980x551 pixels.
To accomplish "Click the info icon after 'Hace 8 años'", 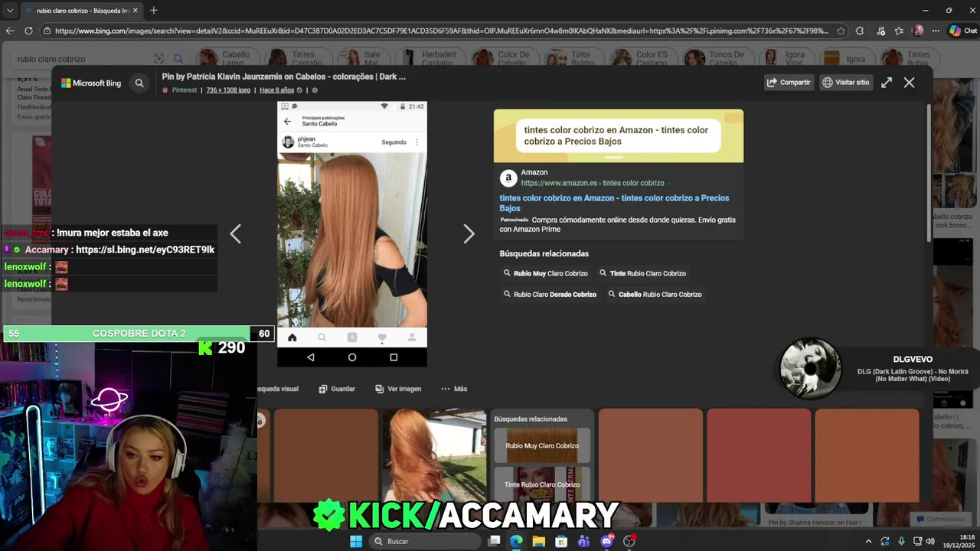I will pyautogui.click(x=315, y=90).
